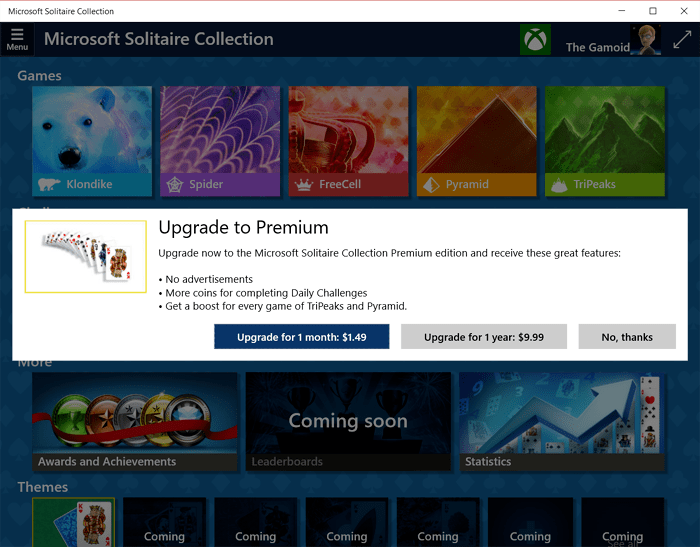Click the Spider game icon
The image size is (700, 547).
coord(175,185)
